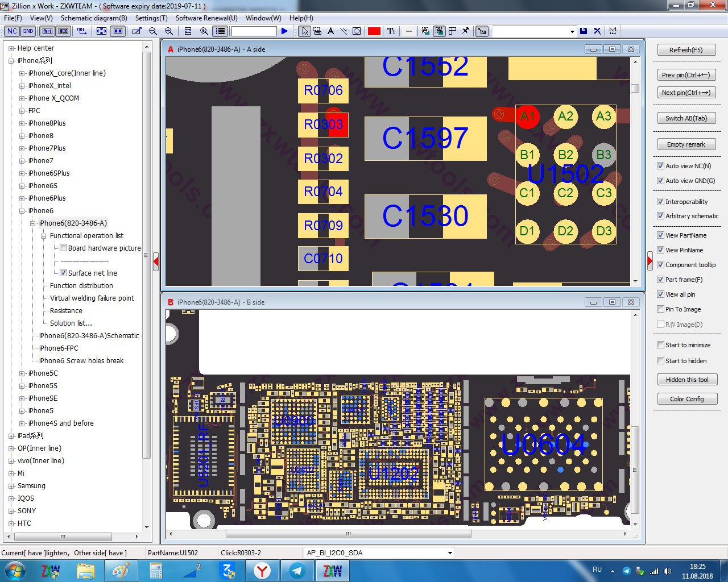Image resolution: width=728 pixels, height=582 pixels.
Task: Open the red toolbar color swatch
Action: click(x=374, y=31)
